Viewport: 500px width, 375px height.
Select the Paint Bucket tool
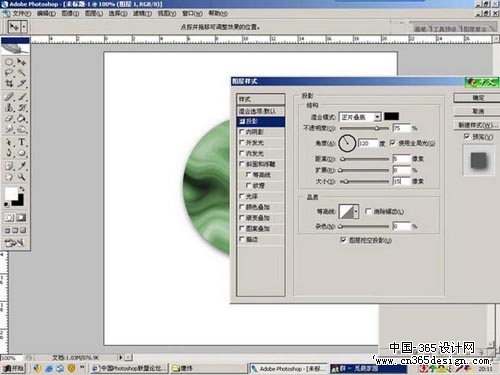click(x=22, y=119)
